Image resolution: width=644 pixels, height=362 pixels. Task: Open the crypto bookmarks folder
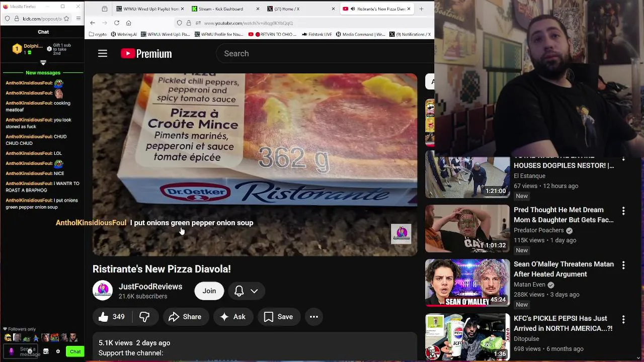click(98, 34)
